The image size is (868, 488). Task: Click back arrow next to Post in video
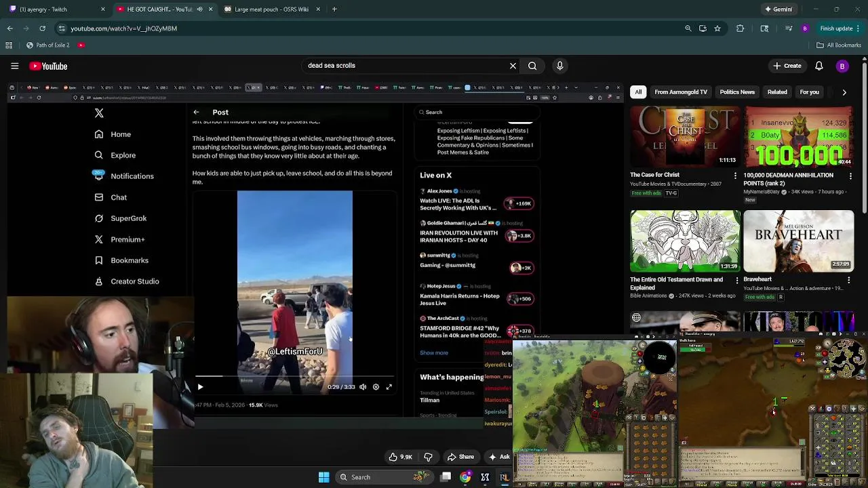point(196,113)
